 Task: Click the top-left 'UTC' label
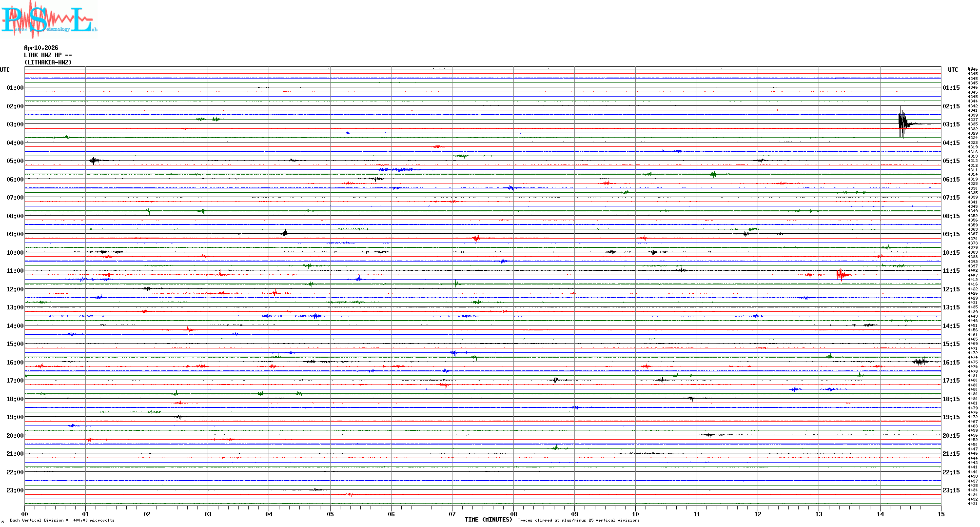point(5,70)
